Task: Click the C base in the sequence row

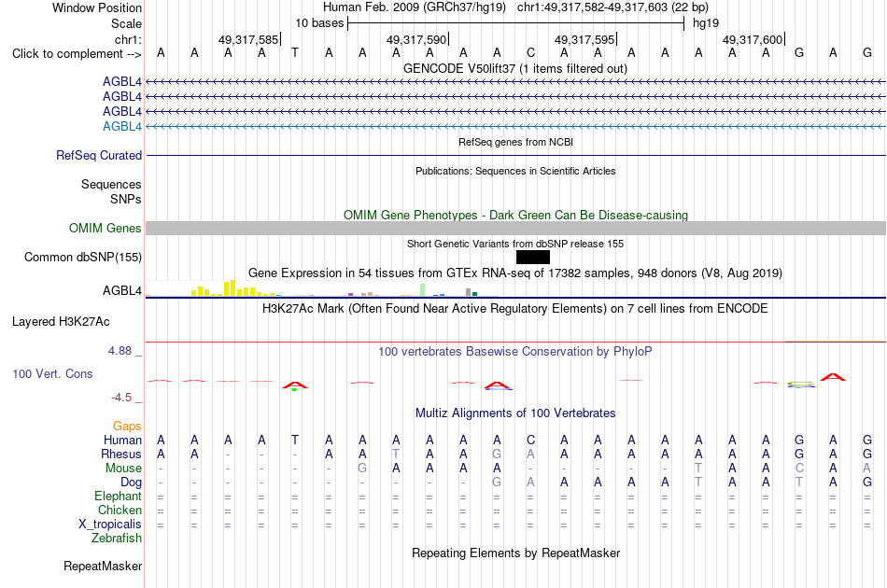Action: pyautogui.click(x=530, y=53)
